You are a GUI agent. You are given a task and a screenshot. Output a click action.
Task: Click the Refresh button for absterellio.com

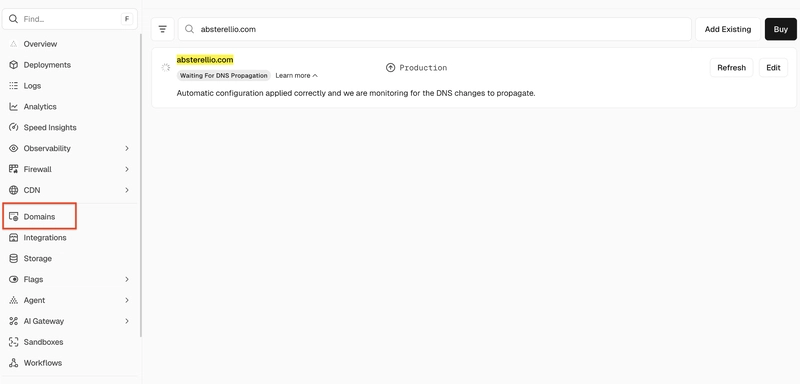731,67
